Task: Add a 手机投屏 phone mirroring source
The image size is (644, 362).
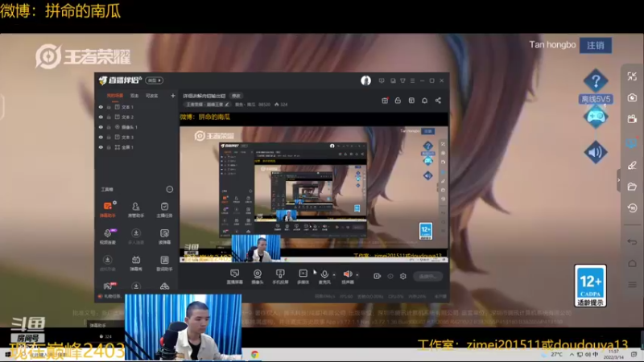Action: click(x=280, y=277)
